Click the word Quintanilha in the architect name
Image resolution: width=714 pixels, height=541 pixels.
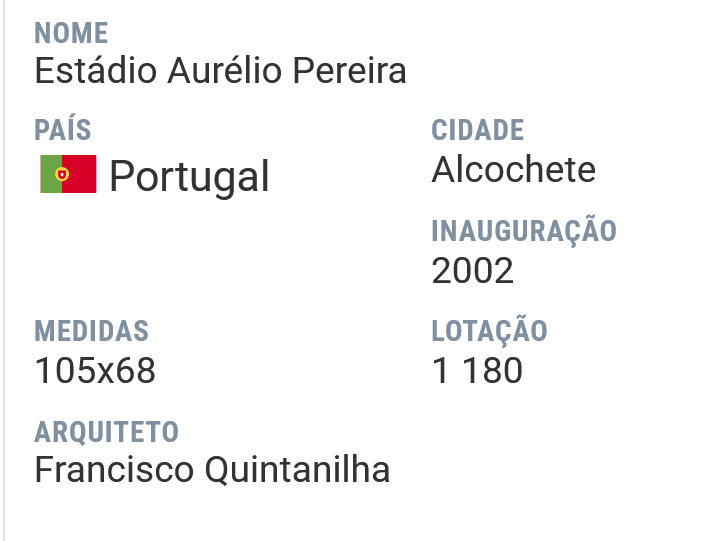pyautogui.click(x=297, y=470)
